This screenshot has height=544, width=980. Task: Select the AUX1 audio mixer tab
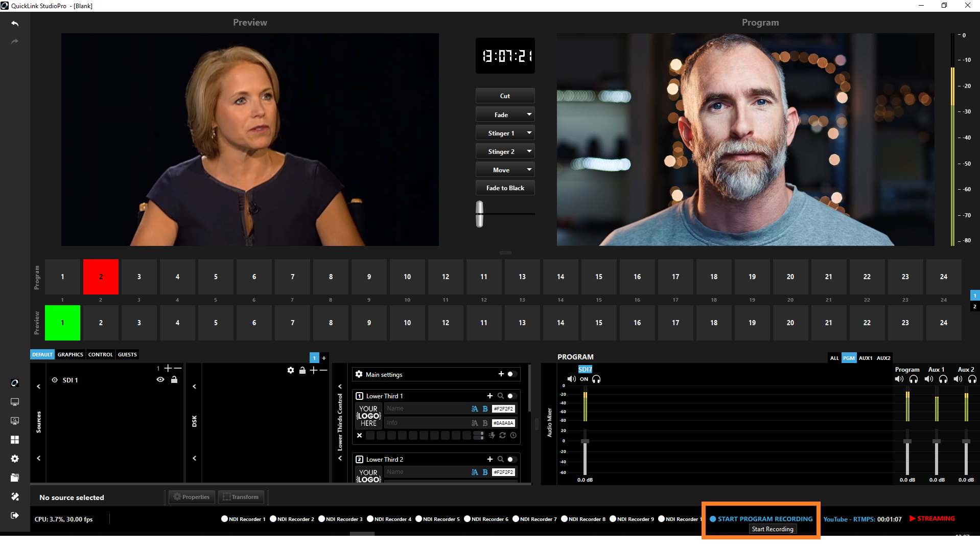(865, 358)
